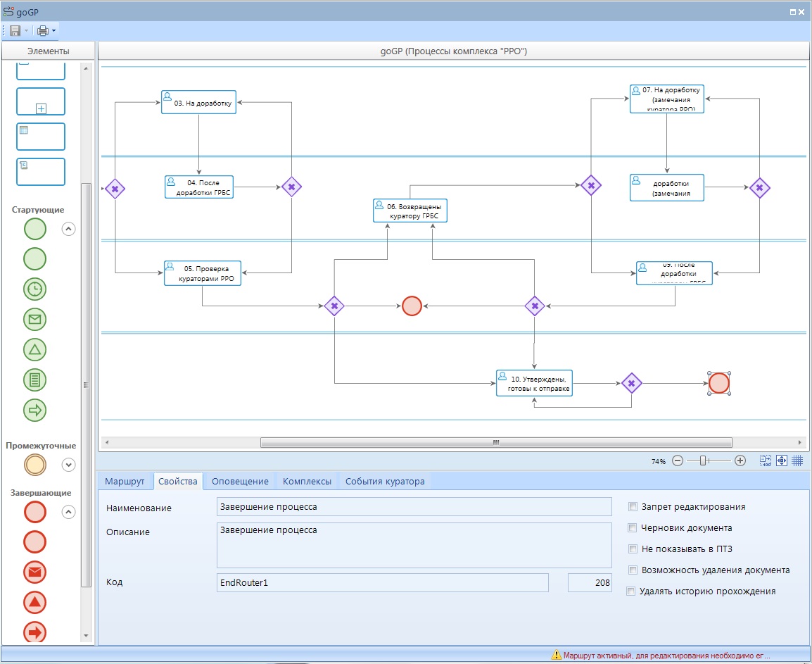Open the print button dropdown arrow
812x664 pixels.
click(x=54, y=31)
